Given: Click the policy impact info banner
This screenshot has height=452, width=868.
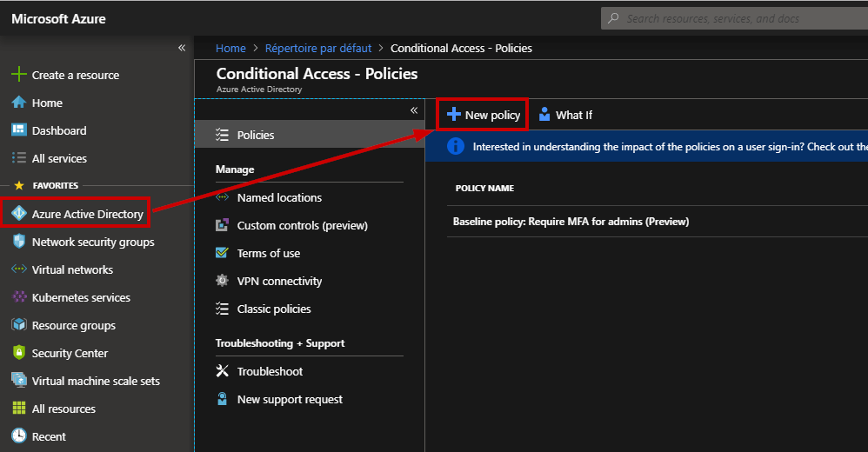Looking at the screenshot, I should [x=646, y=146].
